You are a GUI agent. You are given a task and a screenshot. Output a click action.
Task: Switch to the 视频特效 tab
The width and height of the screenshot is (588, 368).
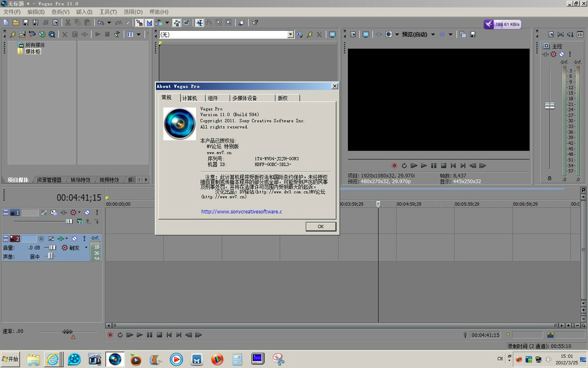[109, 180]
